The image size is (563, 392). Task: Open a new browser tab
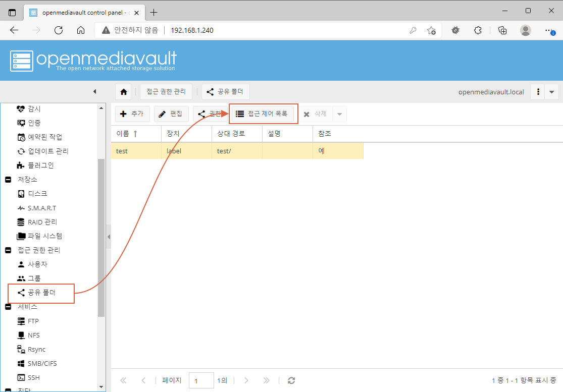coord(153,13)
